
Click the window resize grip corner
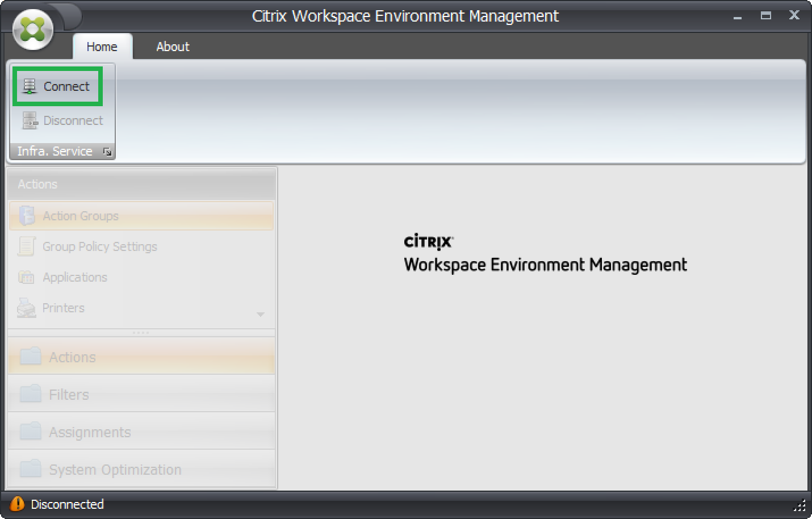coord(800,505)
